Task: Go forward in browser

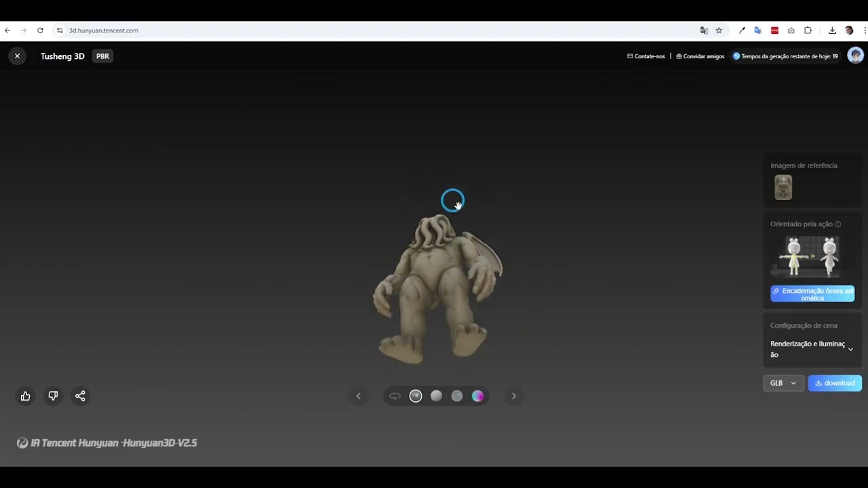Action: coord(24,30)
